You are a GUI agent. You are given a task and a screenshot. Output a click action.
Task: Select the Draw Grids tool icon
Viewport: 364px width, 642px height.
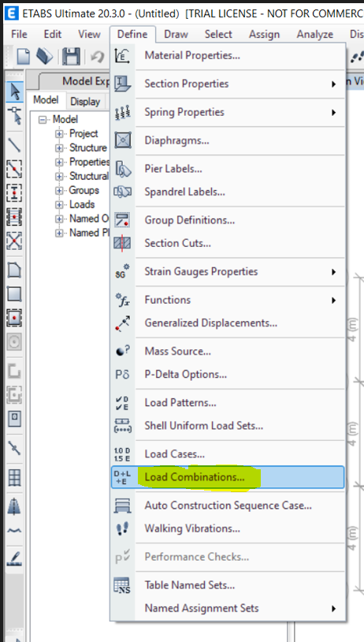(x=15, y=477)
